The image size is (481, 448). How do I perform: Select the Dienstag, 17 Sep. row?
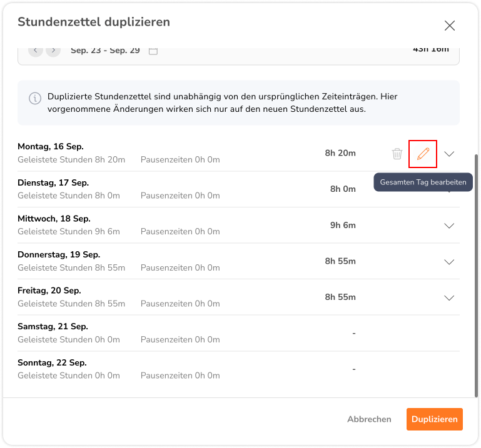click(x=238, y=189)
